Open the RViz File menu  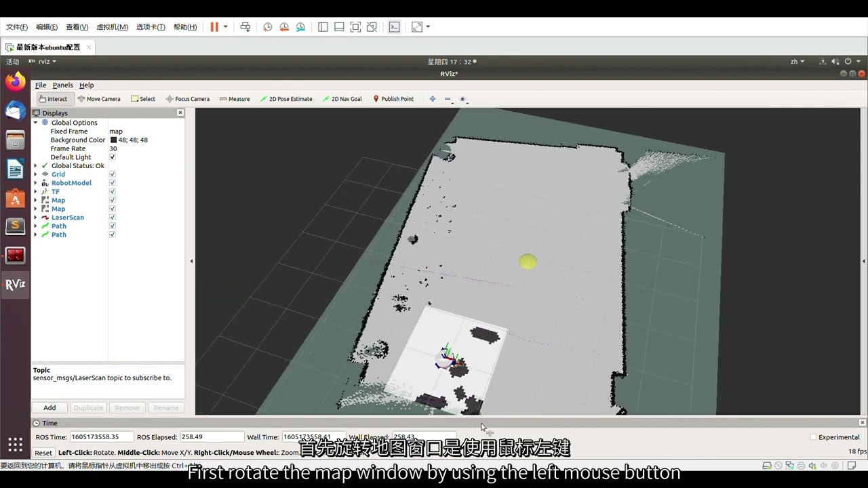[x=41, y=85]
